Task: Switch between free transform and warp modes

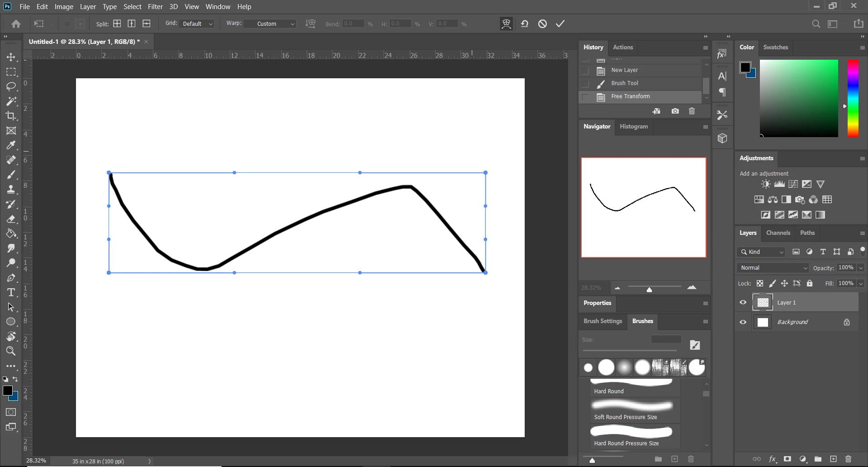Action: pyautogui.click(x=506, y=24)
